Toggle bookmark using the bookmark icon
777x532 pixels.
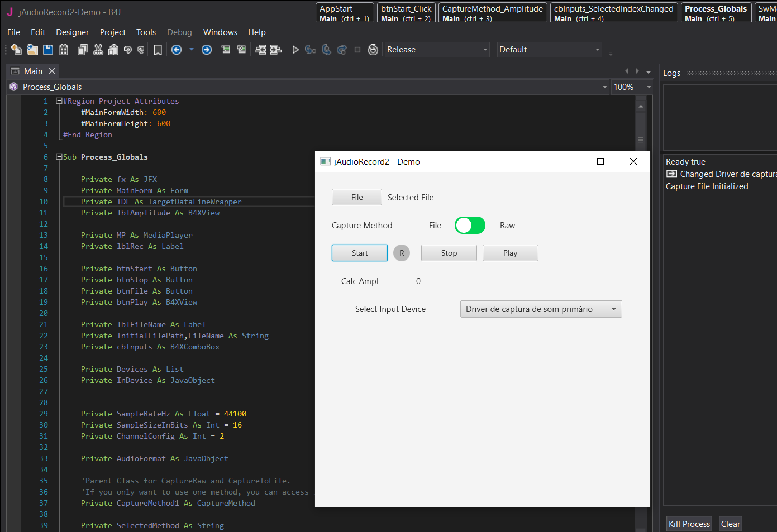point(158,50)
